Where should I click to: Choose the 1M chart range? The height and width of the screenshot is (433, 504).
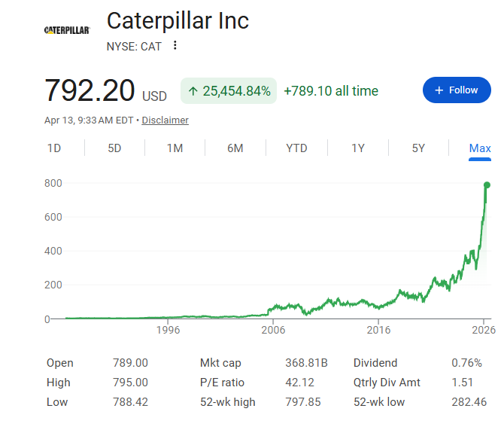click(x=175, y=148)
